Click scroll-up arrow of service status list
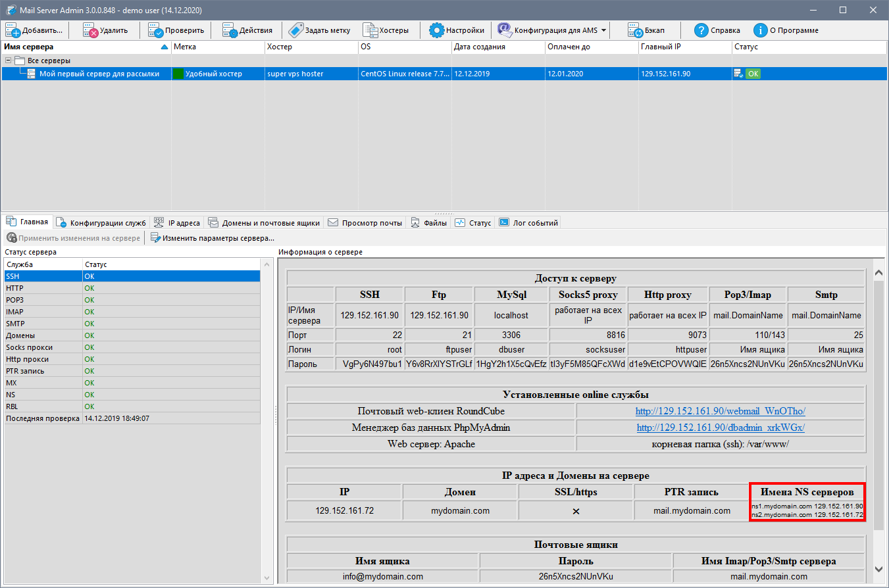Viewport: 889px width, 588px height. tap(267, 264)
